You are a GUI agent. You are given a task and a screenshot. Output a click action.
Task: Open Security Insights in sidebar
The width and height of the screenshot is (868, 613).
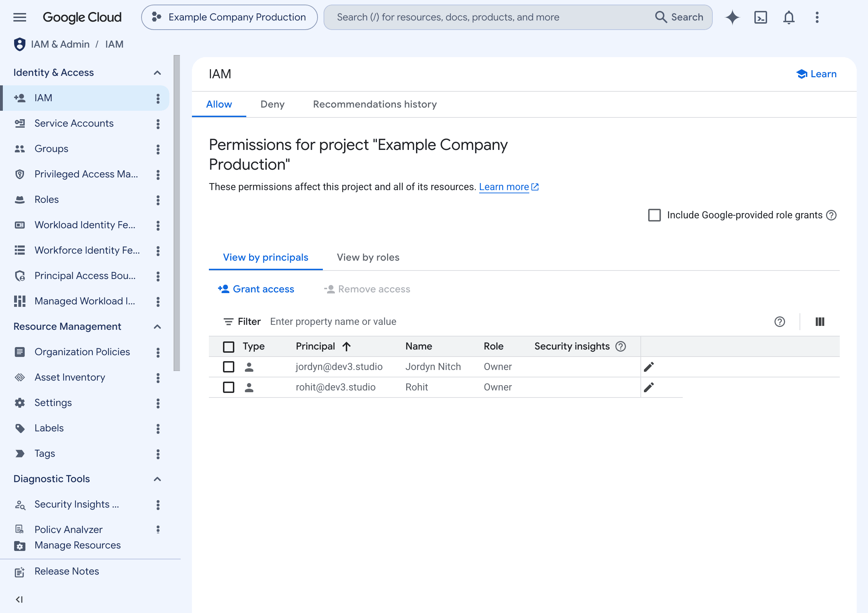tap(77, 504)
